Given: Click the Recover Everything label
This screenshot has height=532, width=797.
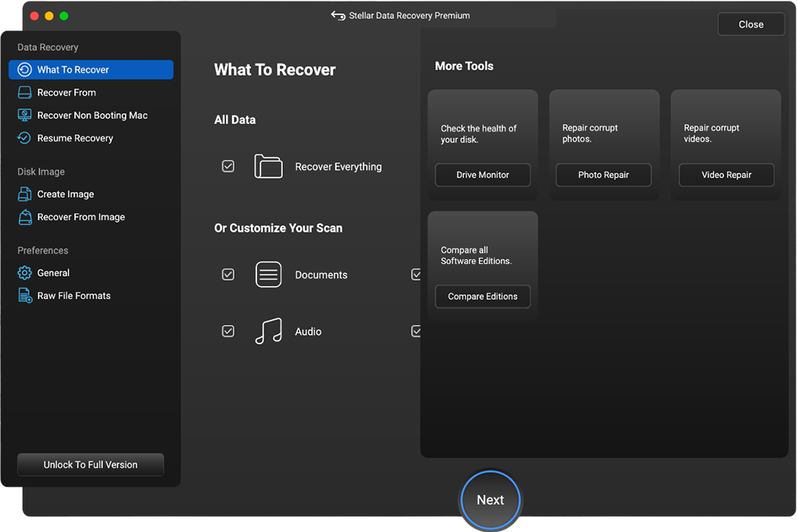Looking at the screenshot, I should coord(338,166).
